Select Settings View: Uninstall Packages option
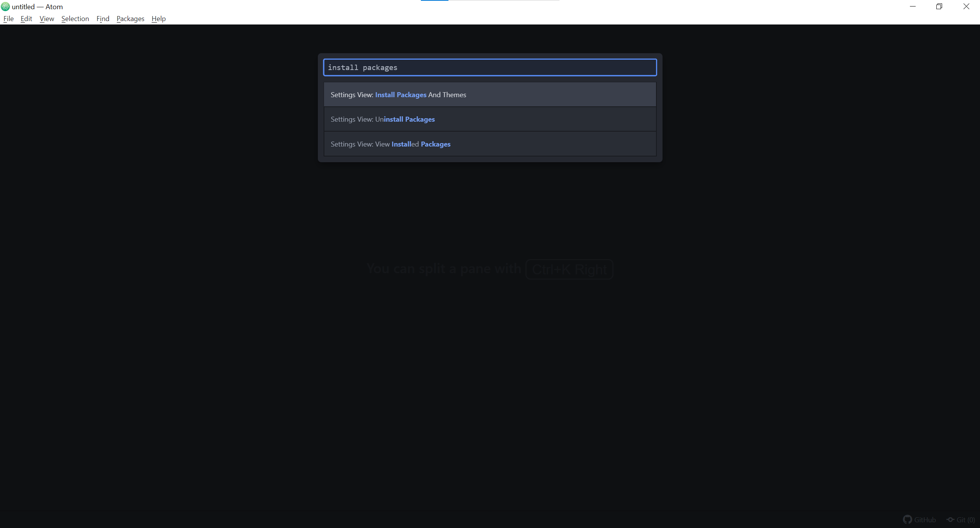The width and height of the screenshot is (980, 528). pos(490,119)
